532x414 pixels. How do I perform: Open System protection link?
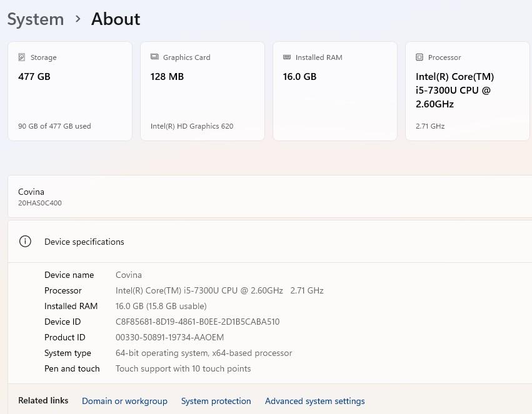tap(216, 401)
